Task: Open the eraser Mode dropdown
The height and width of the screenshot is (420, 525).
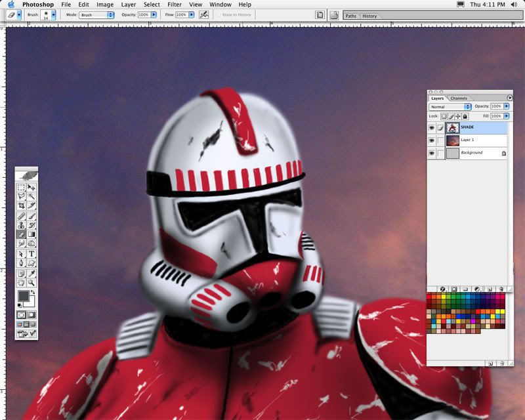Action: tap(96, 15)
